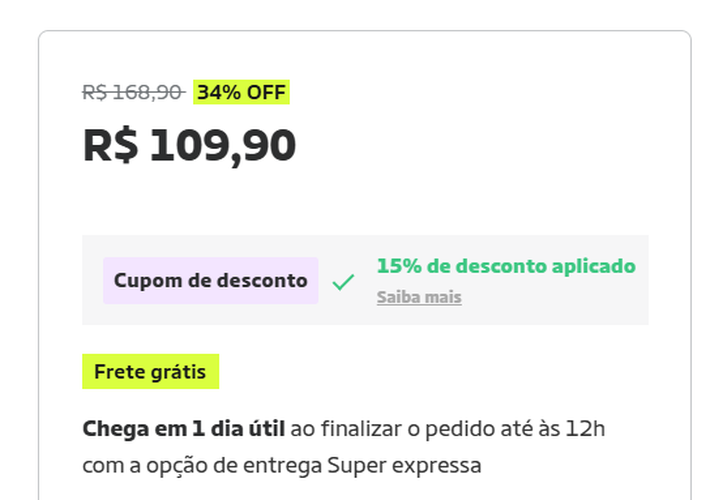Click the R$ 109,90 current price
Screen dimensions: 710x500
[x=189, y=146]
